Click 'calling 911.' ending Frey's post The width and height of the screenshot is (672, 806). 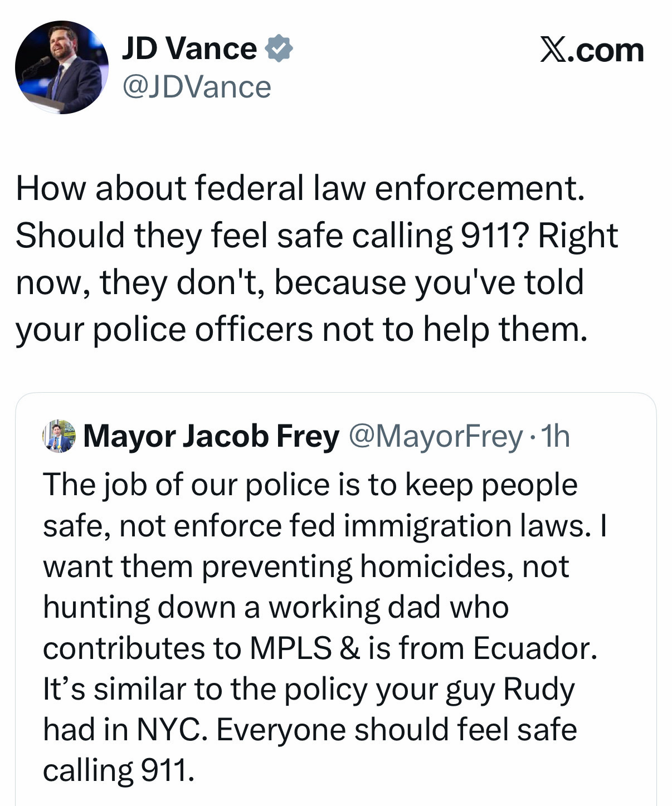[119, 770]
